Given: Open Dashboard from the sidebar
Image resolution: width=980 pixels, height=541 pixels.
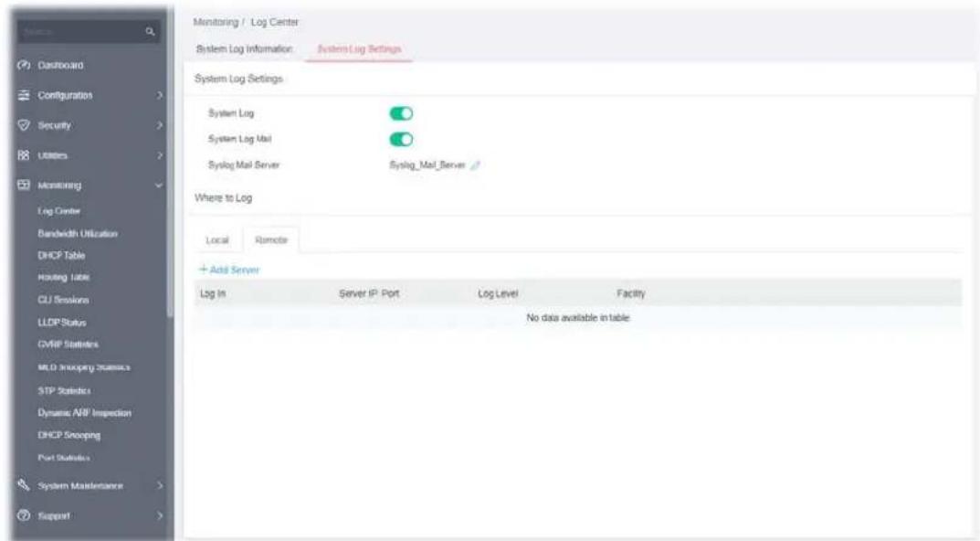Looking at the screenshot, I should 60,65.
